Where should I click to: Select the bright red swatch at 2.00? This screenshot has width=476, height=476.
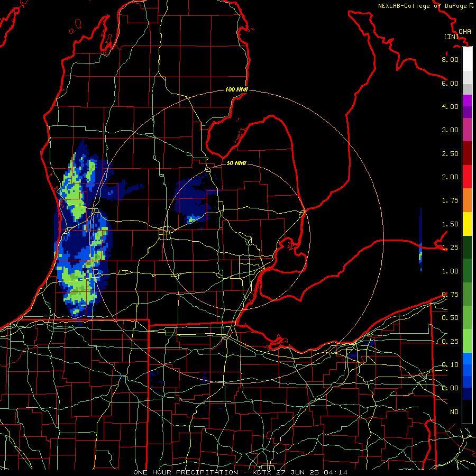pyautogui.click(x=467, y=177)
